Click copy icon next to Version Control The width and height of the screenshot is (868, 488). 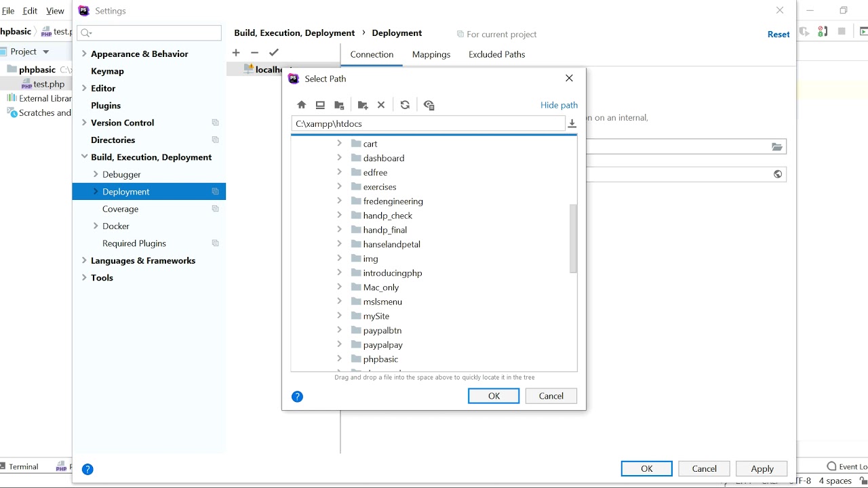pos(216,123)
